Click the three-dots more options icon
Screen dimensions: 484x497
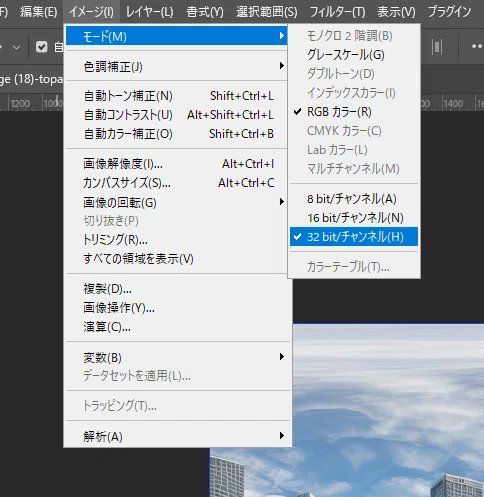click(x=477, y=47)
